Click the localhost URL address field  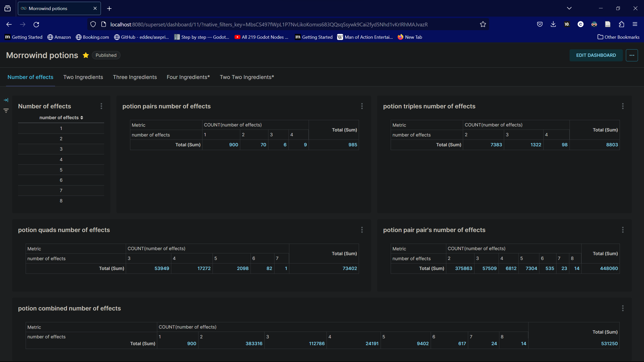(x=269, y=24)
